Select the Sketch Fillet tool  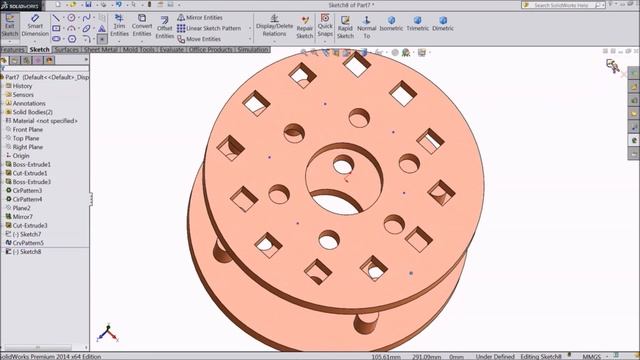[x=87, y=39]
